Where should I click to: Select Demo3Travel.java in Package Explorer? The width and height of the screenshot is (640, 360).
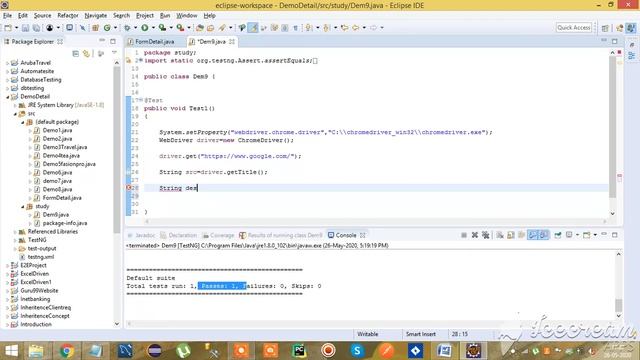64,147
